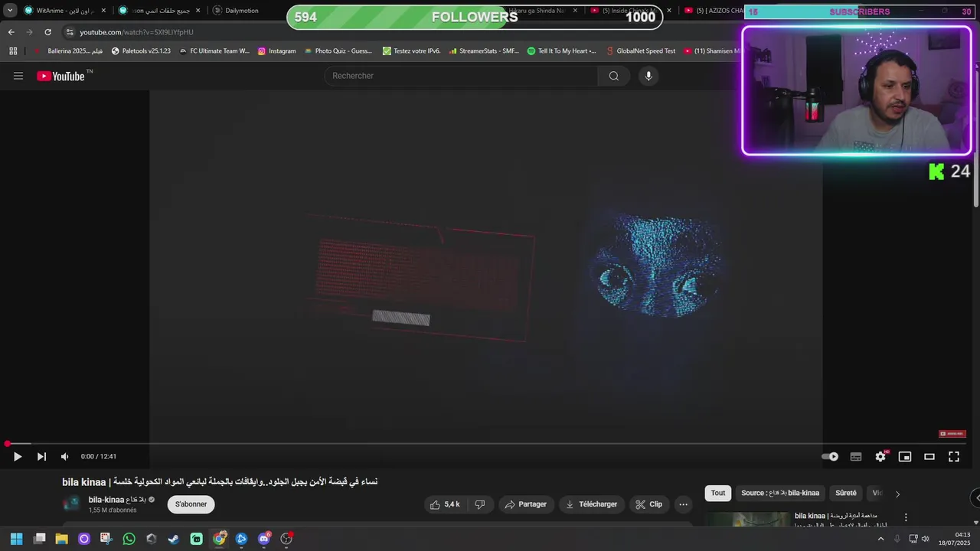Open Chrome from the taskbar

point(219,539)
